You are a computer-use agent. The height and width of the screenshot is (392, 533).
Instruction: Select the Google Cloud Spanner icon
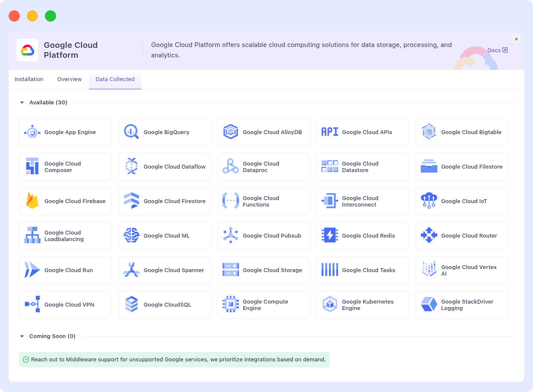131,270
